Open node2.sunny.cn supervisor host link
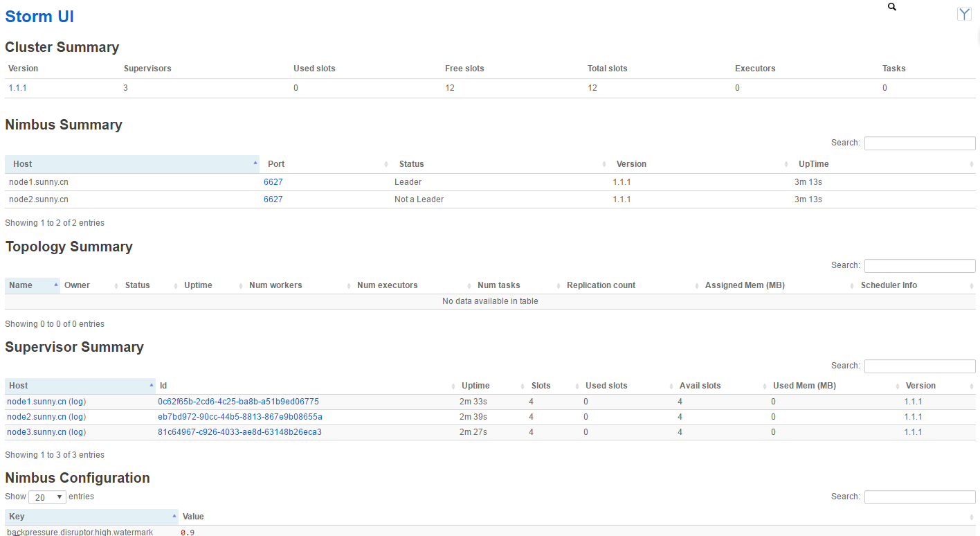980x536 pixels. (37, 417)
